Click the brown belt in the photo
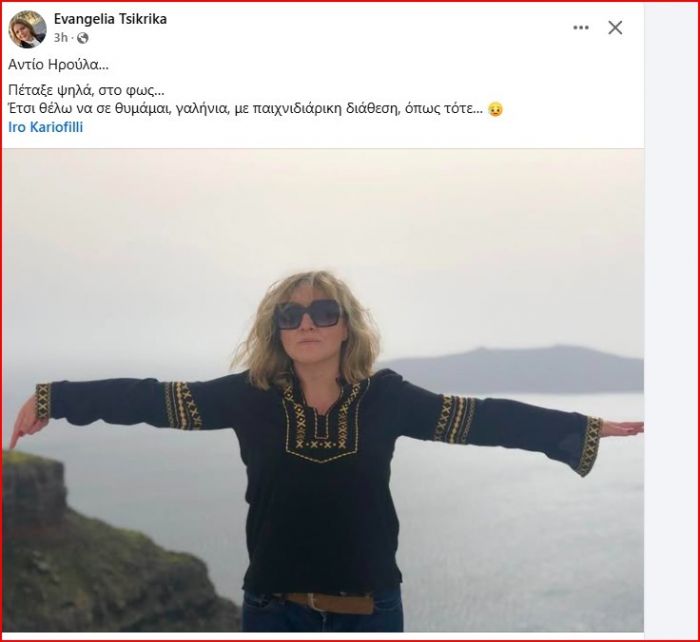Screen dimensions: 700x642 327,602
